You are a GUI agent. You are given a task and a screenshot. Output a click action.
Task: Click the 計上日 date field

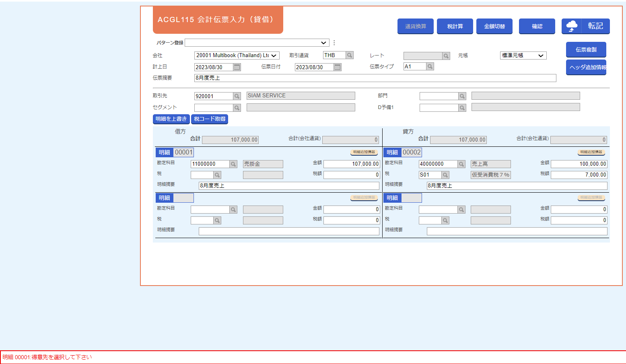[x=214, y=67]
